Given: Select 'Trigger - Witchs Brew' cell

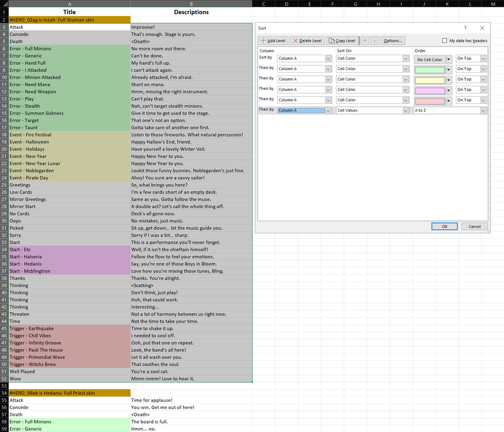Looking at the screenshot, I should pyautogui.click(x=70, y=364).
